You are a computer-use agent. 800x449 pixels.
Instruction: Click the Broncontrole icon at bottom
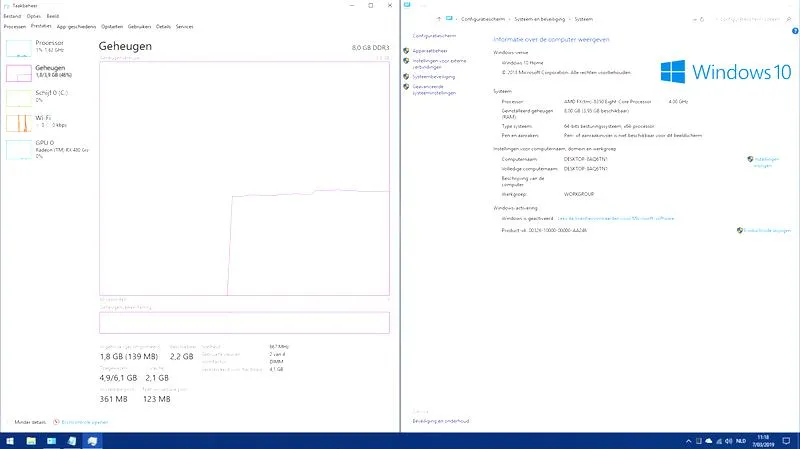click(57, 422)
